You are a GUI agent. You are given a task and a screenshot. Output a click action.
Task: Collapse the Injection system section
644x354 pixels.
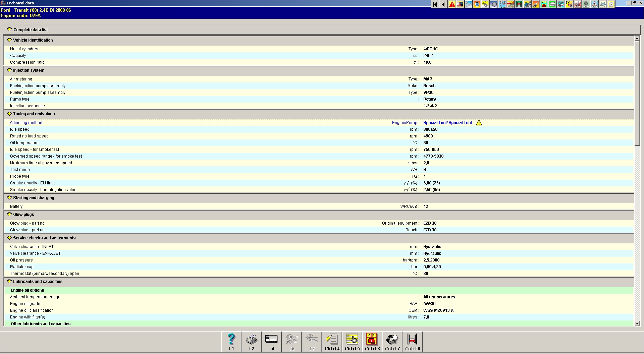(x=9, y=70)
